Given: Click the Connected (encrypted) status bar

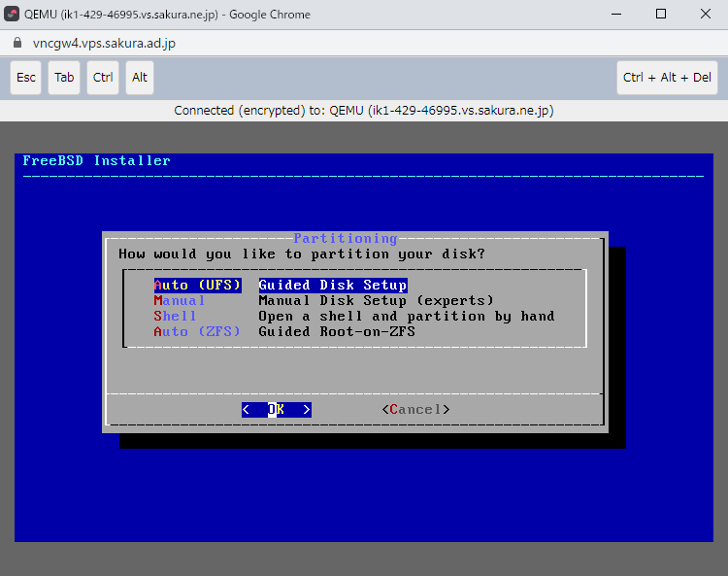Looking at the screenshot, I should [363, 111].
